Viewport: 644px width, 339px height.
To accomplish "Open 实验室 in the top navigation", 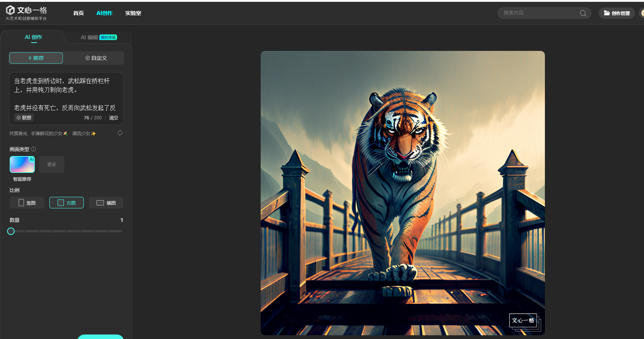I will (133, 13).
